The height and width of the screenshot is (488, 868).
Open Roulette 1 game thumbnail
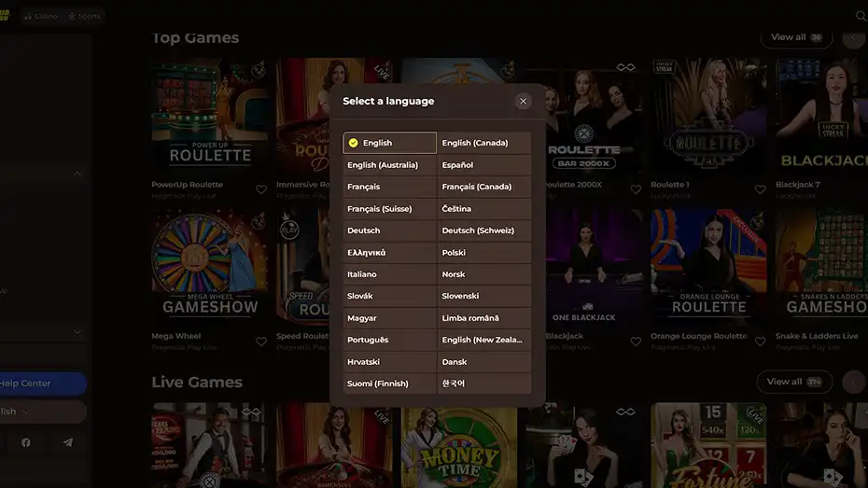click(708, 117)
